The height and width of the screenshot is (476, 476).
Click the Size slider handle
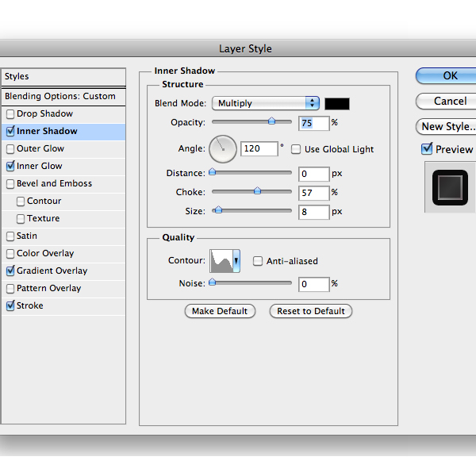pos(218,209)
